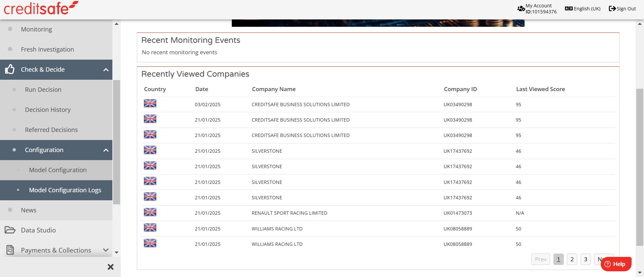The width and height of the screenshot is (644, 277).
Task: Click the Help question mark icon
Action: click(x=607, y=264)
